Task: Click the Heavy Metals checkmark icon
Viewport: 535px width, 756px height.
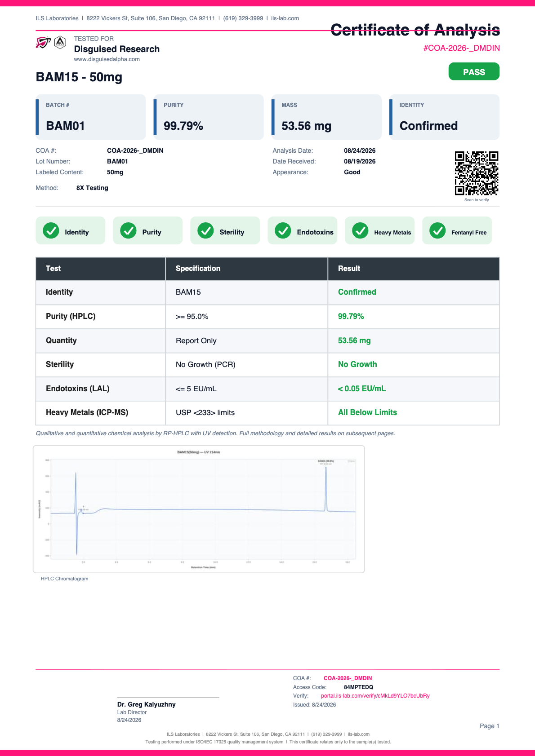Action: [360, 230]
